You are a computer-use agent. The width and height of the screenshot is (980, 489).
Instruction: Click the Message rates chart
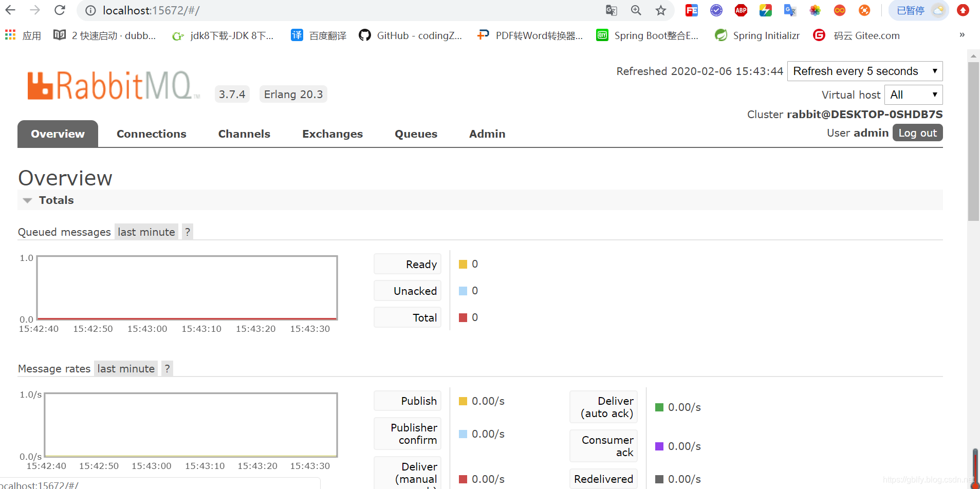(191, 425)
